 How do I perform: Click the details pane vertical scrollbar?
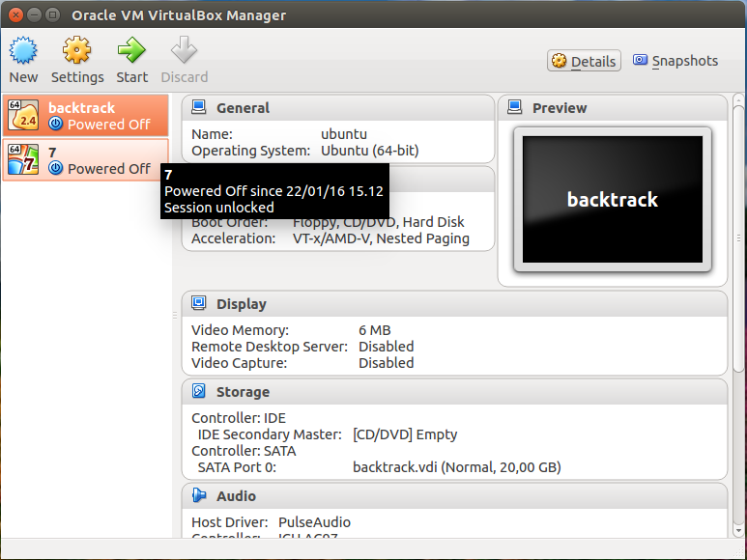coord(738,238)
